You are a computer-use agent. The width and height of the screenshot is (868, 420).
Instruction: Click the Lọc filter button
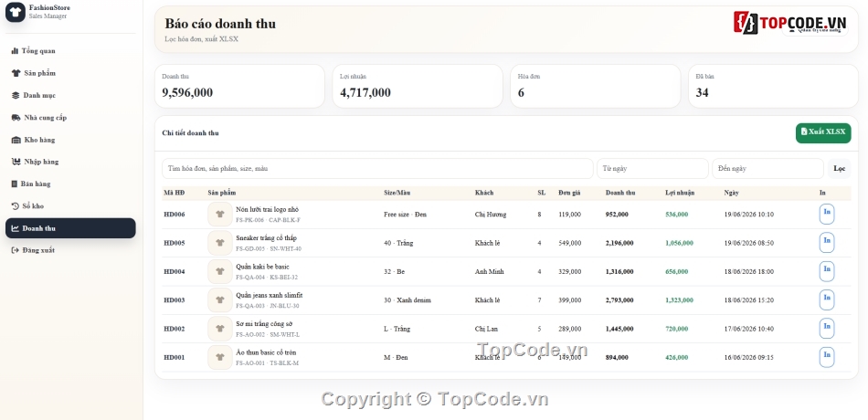(x=839, y=169)
